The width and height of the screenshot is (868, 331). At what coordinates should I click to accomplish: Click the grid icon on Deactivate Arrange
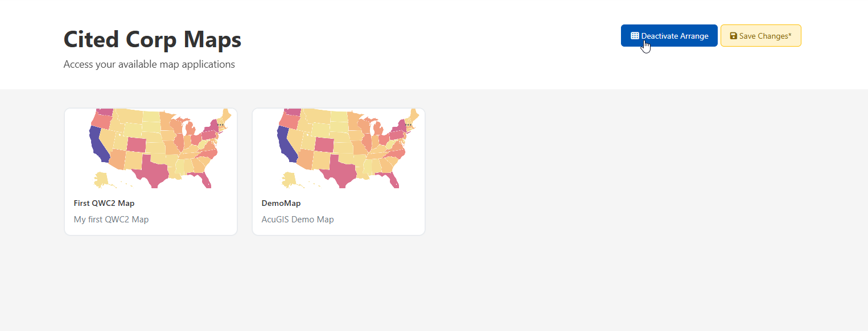click(635, 36)
